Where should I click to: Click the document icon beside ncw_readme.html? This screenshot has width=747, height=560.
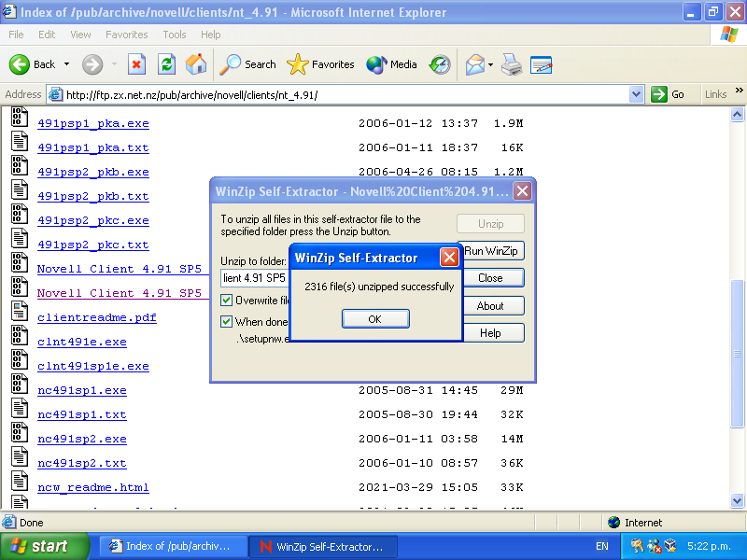coord(19,482)
